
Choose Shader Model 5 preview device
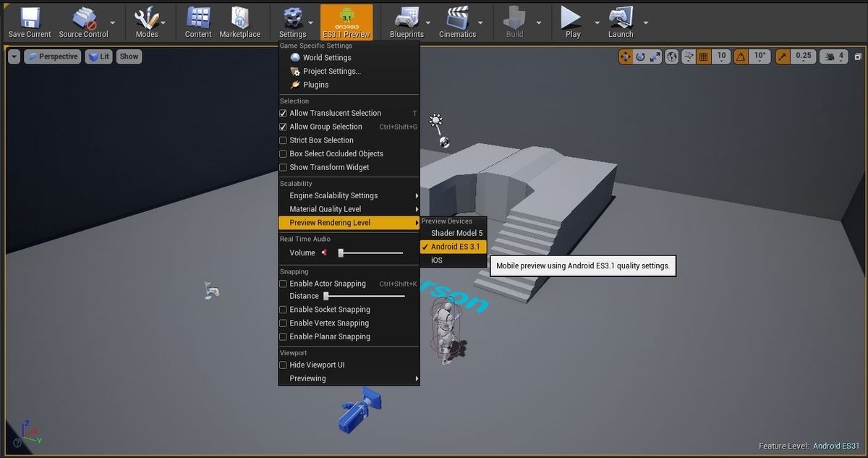point(454,233)
